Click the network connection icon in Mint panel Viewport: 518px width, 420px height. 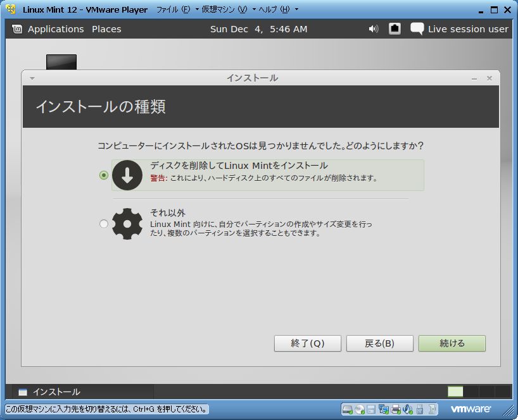[x=395, y=28]
